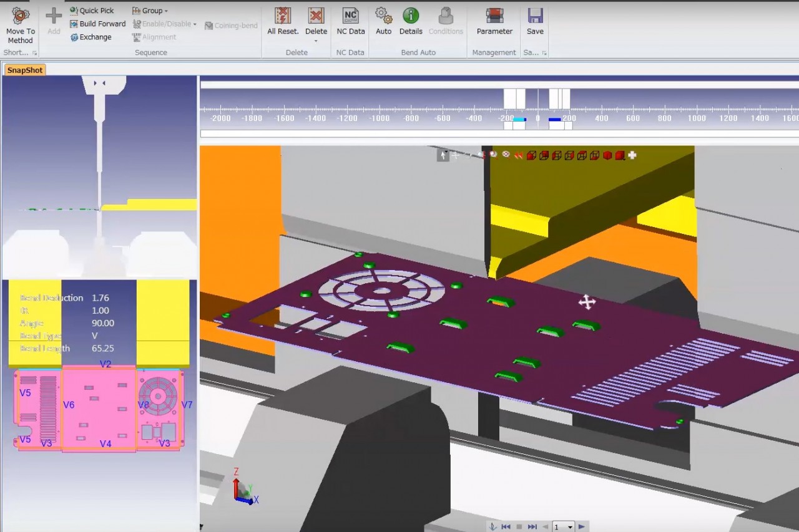Click the cyan tool marker on ruler
Screen dimensions: 799x532
(519, 119)
